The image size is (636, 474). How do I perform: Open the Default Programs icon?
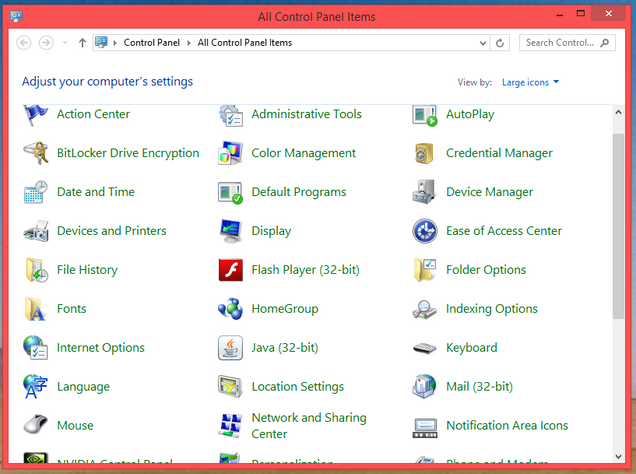[x=231, y=193]
